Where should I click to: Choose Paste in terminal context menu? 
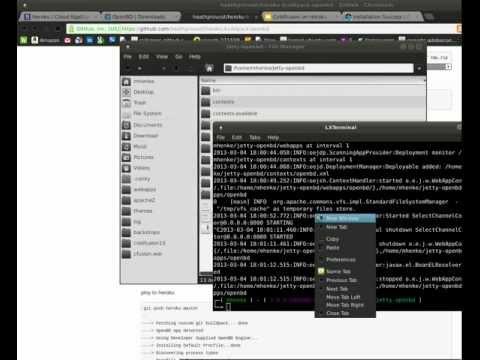345,248
